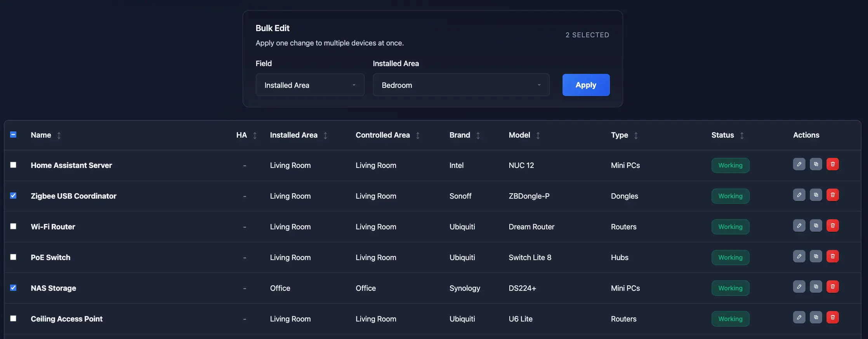868x339 pixels.
Task: Copy the Ceiling Access Point device
Action: (x=816, y=318)
